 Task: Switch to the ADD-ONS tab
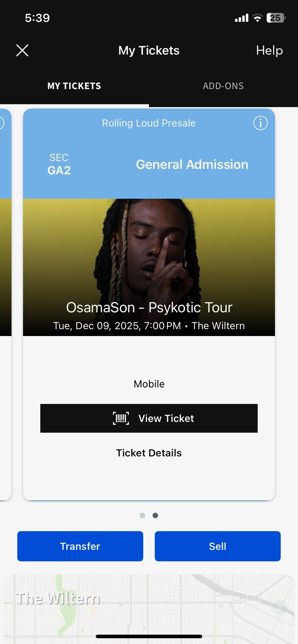tap(223, 86)
